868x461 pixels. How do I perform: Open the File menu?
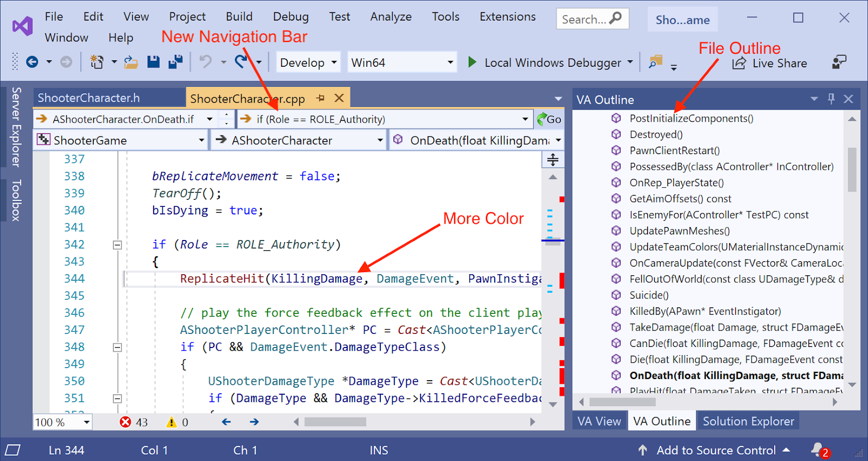(54, 17)
